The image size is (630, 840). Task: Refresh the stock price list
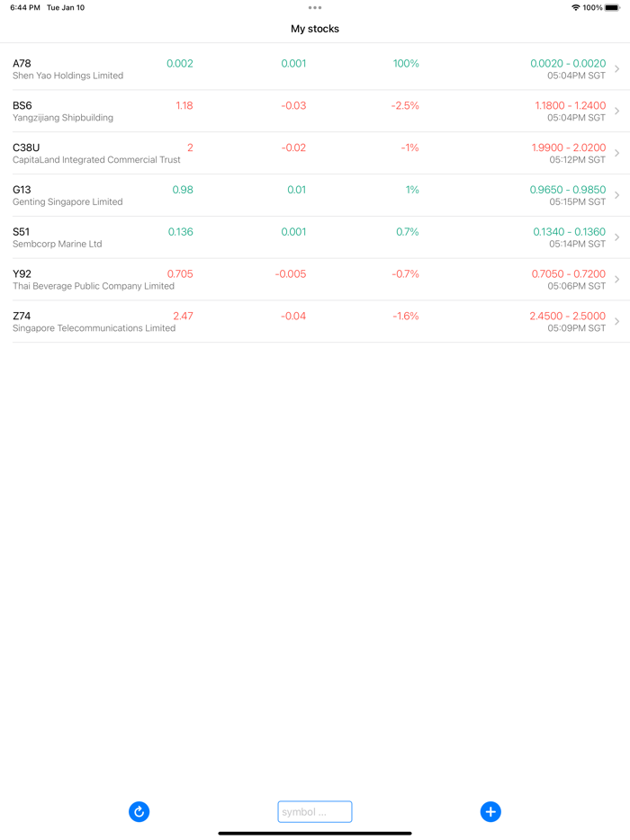point(139,811)
